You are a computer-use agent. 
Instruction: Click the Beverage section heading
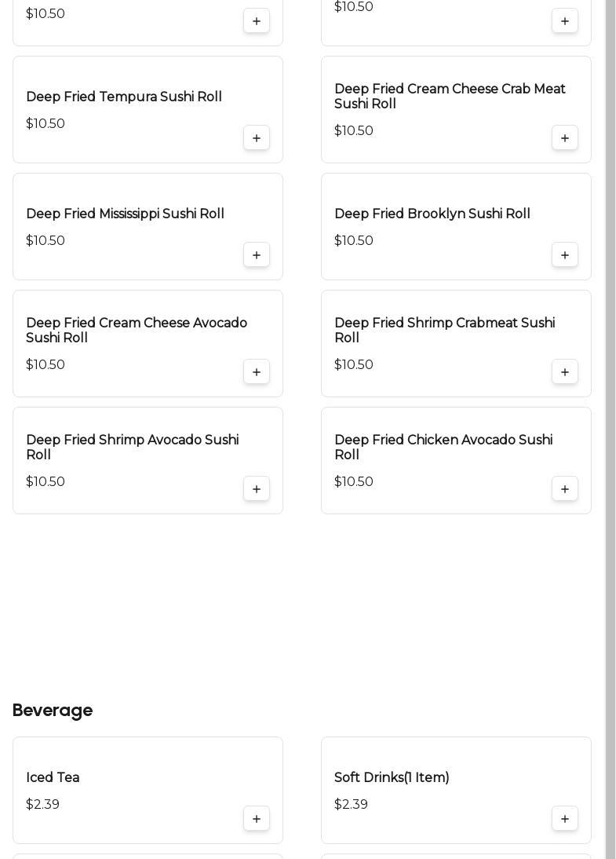pyautogui.click(x=53, y=711)
